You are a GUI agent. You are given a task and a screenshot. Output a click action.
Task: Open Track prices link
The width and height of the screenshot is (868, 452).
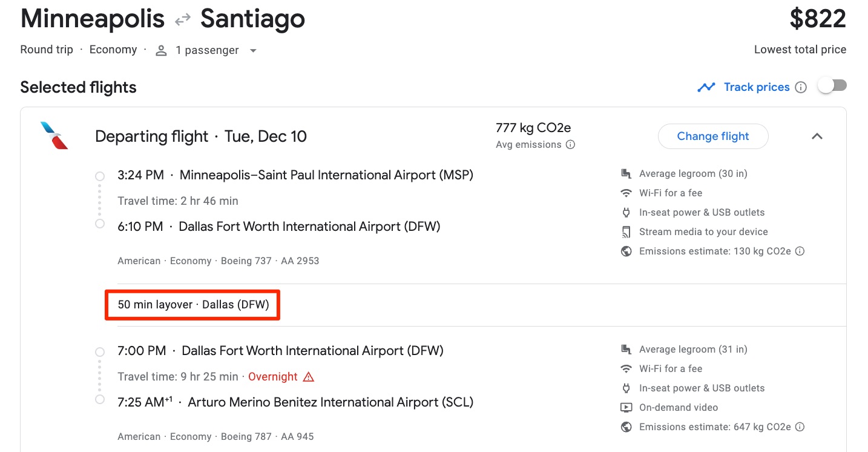tap(757, 87)
